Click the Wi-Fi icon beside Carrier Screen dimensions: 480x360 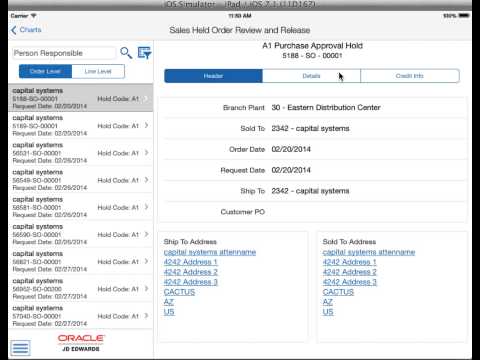pos(33,16)
